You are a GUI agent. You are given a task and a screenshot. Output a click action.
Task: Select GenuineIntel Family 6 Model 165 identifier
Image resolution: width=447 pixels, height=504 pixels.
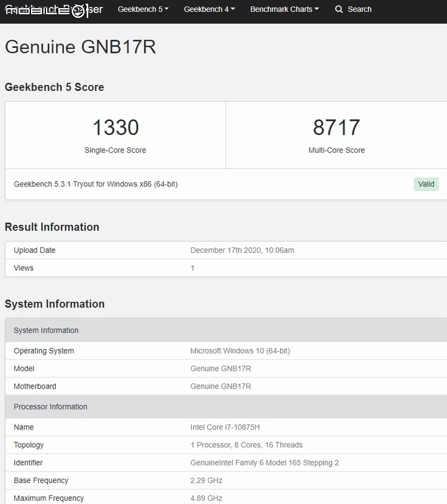click(x=264, y=463)
